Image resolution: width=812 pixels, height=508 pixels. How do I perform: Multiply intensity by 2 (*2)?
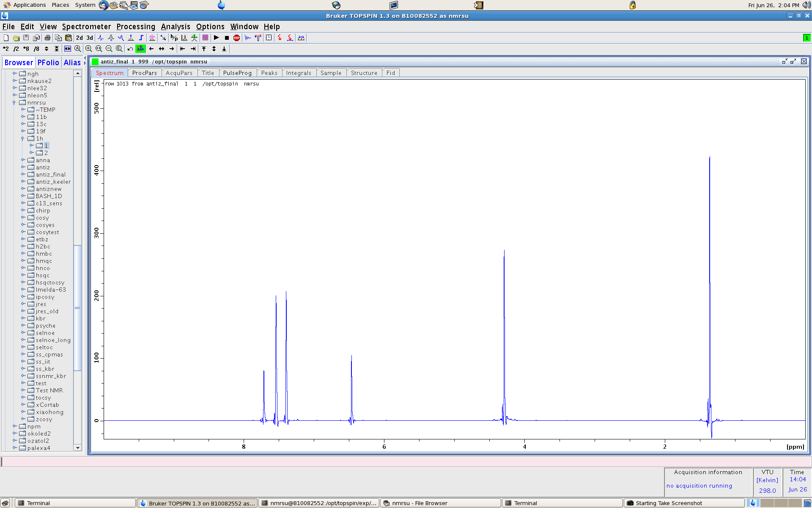6,49
